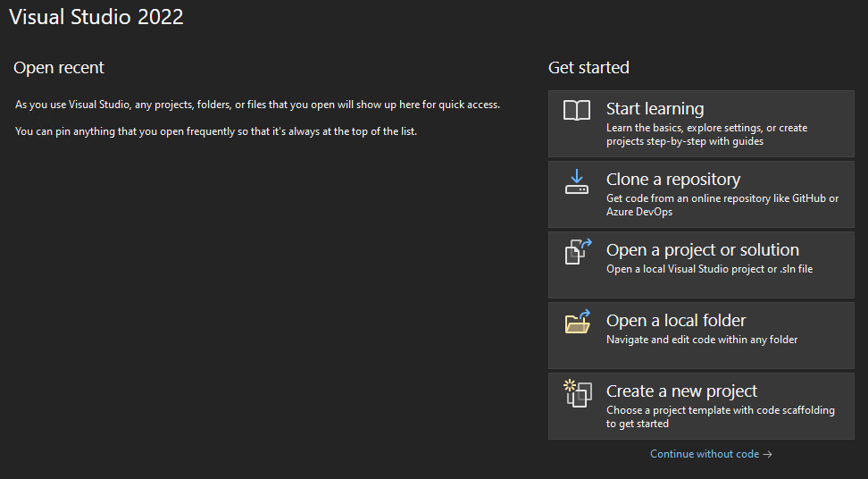
Task: Choose the Open a project or solution title
Action: pyautogui.click(x=702, y=250)
